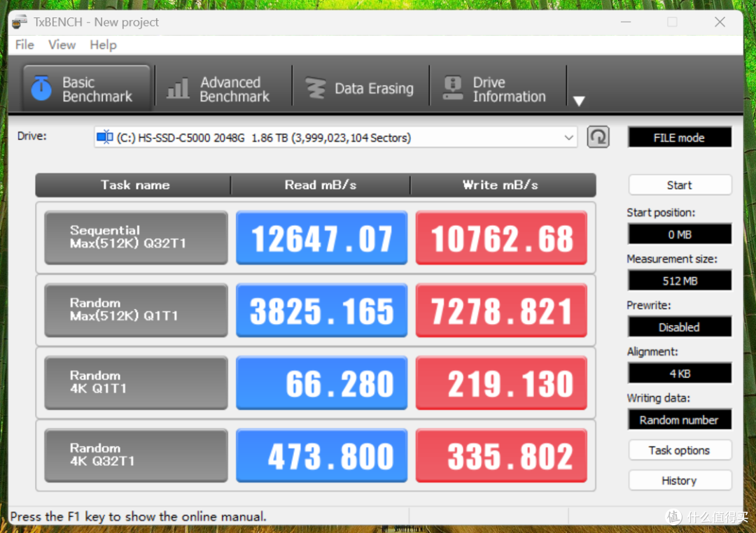Screen dimensions: 756x533
Task: Click the read result 12647.07
Action: click(x=321, y=238)
